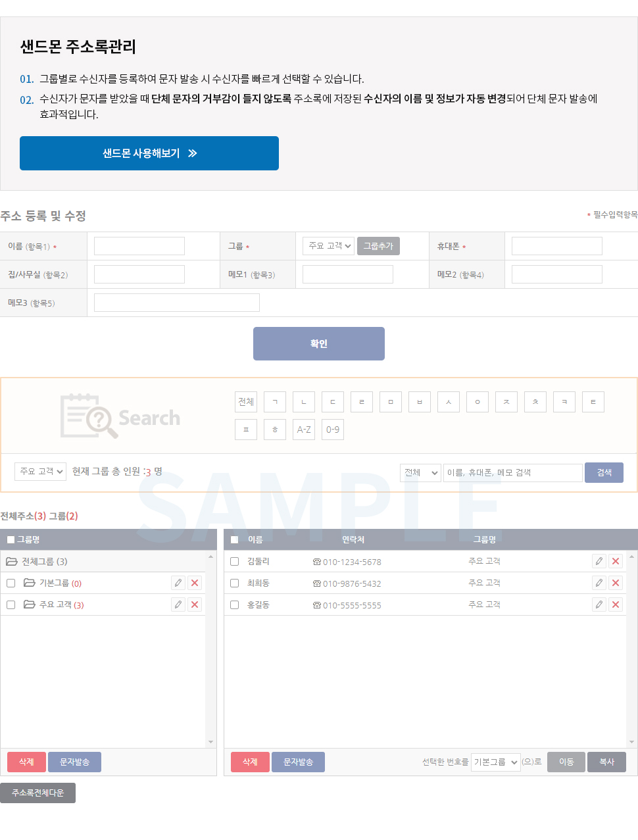Delete contact 홍길동 using the X icon
This screenshot has height=840, width=638.
point(616,605)
